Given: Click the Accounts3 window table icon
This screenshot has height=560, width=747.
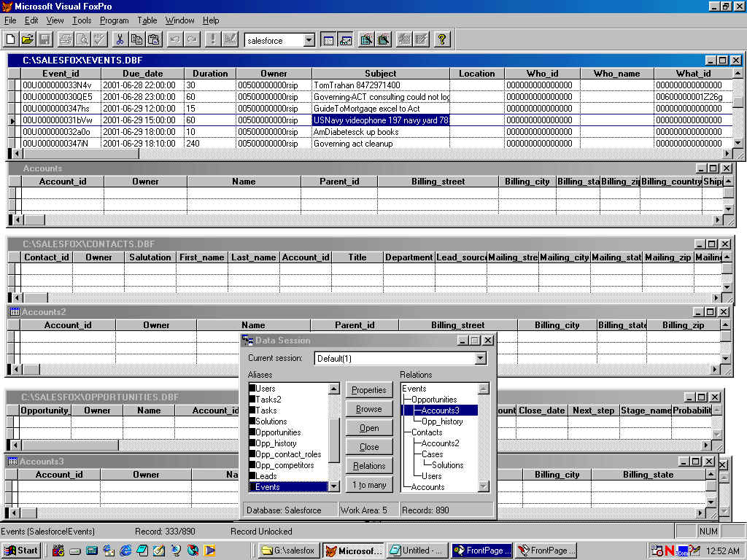Looking at the screenshot, I should tap(13, 461).
